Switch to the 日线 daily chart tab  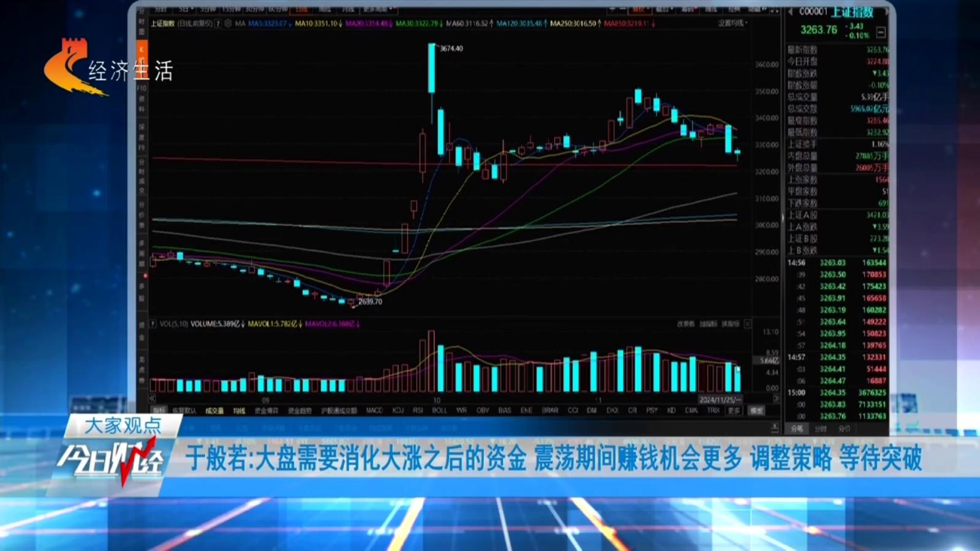click(301, 10)
